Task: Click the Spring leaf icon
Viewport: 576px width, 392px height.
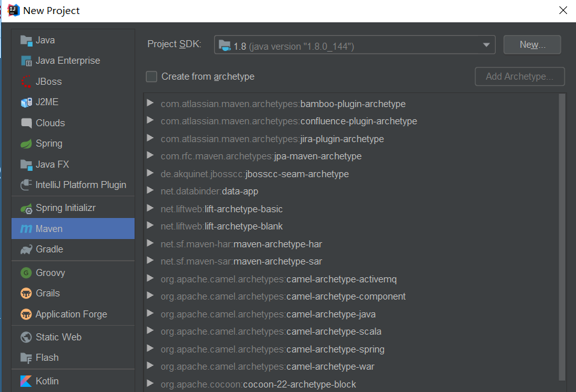Action: [26, 143]
